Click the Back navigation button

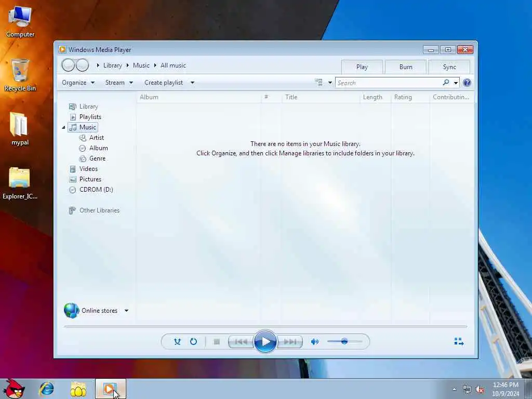[68, 65]
